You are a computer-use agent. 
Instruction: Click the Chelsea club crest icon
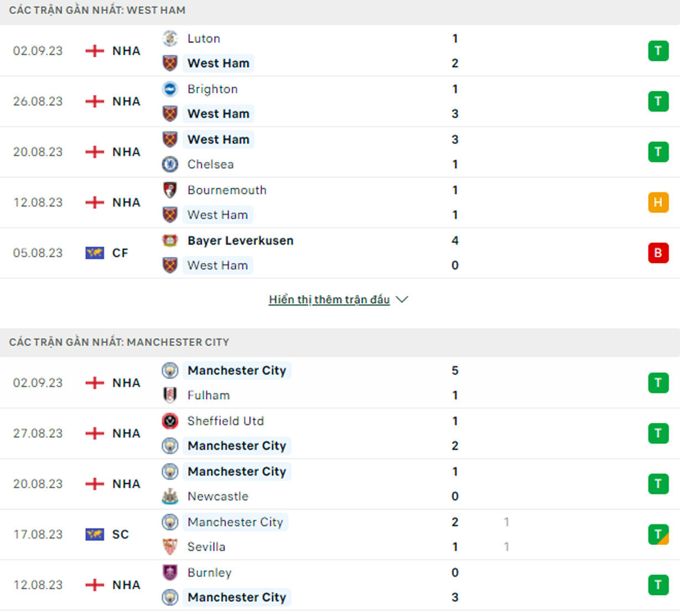point(170,164)
